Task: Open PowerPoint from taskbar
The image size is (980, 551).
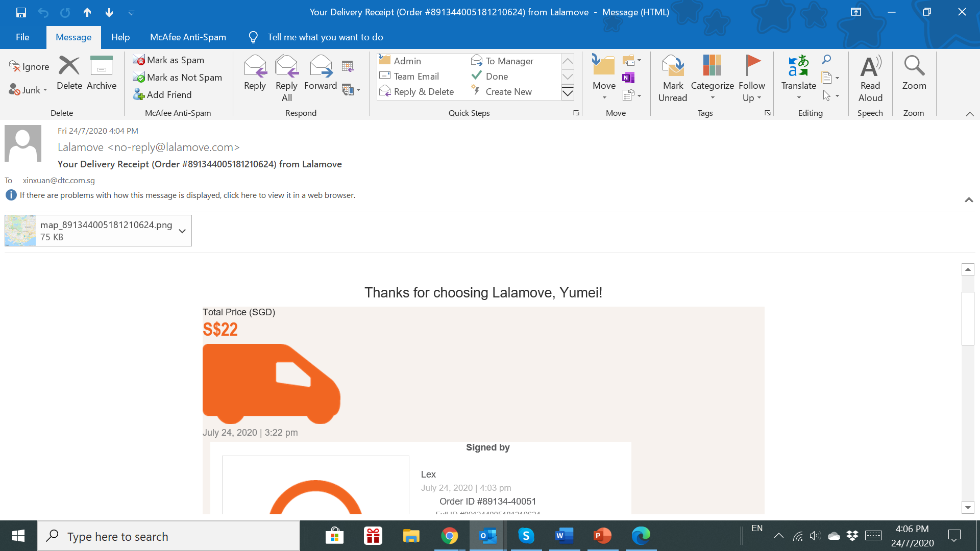Action: [602, 536]
